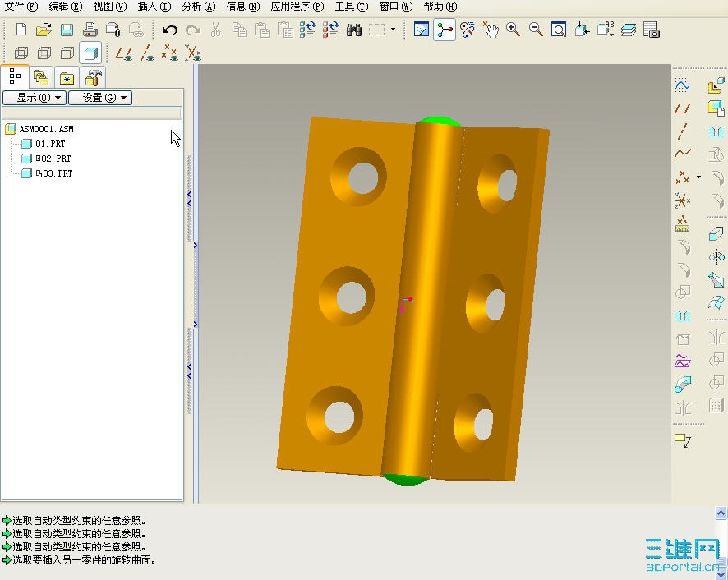Viewport: 728px width, 580px height.
Task: Click the green pin end on hinge top
Action: [x=438, y=122]
